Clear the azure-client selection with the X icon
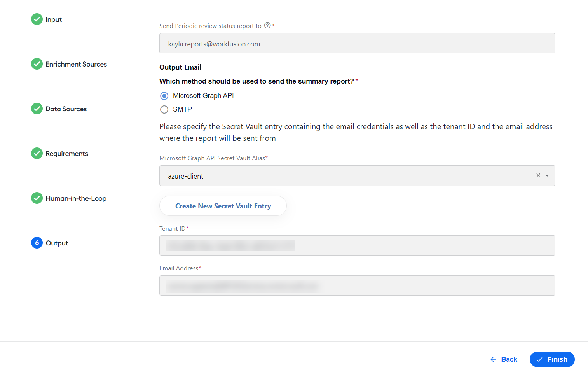 (538, 175)
